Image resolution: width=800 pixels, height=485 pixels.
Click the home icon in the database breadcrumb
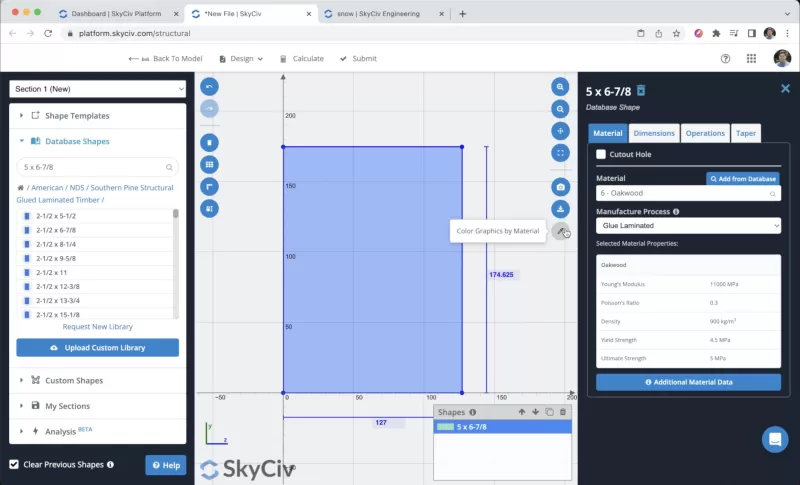(x=20, y=188)
